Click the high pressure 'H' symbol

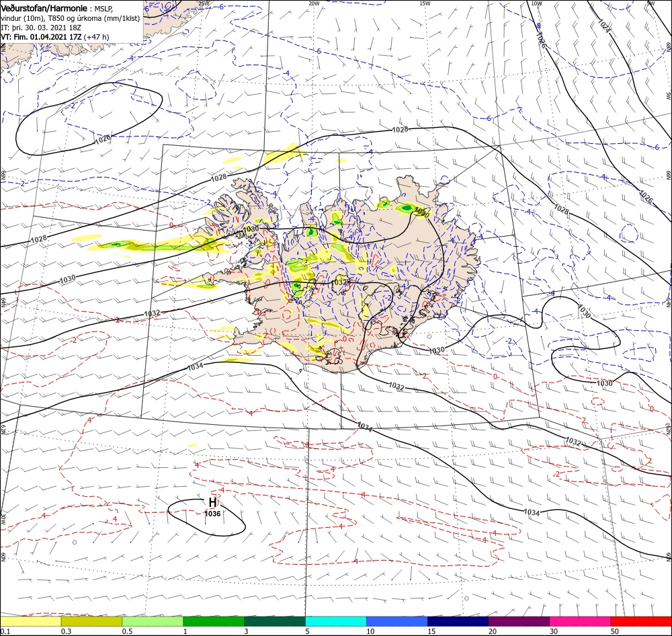pyautogui.click(x=212, y=502)
